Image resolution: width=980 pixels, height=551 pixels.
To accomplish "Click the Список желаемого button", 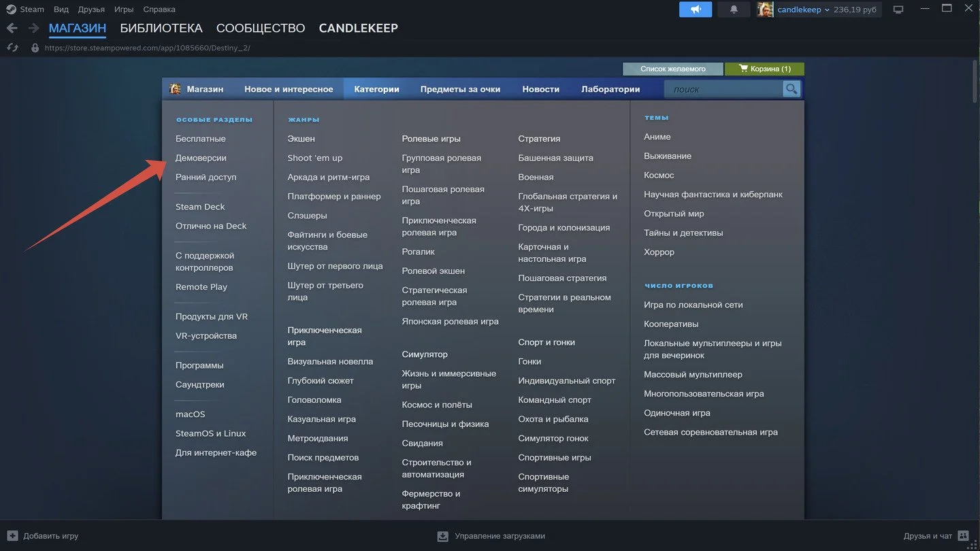I will pos(673,69).
